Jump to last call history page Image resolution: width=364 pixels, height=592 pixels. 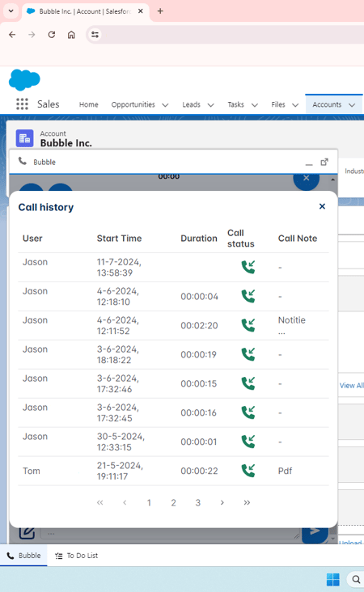[247, 502]
